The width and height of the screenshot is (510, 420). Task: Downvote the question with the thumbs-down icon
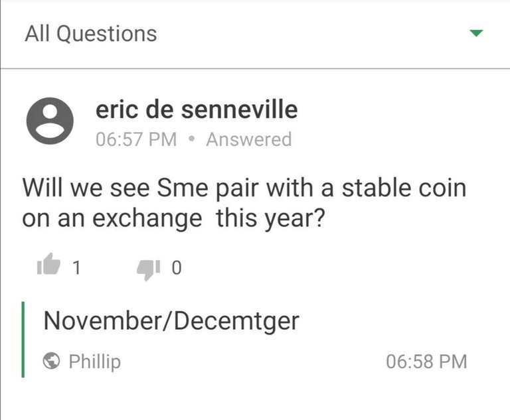tap(148, 269)
